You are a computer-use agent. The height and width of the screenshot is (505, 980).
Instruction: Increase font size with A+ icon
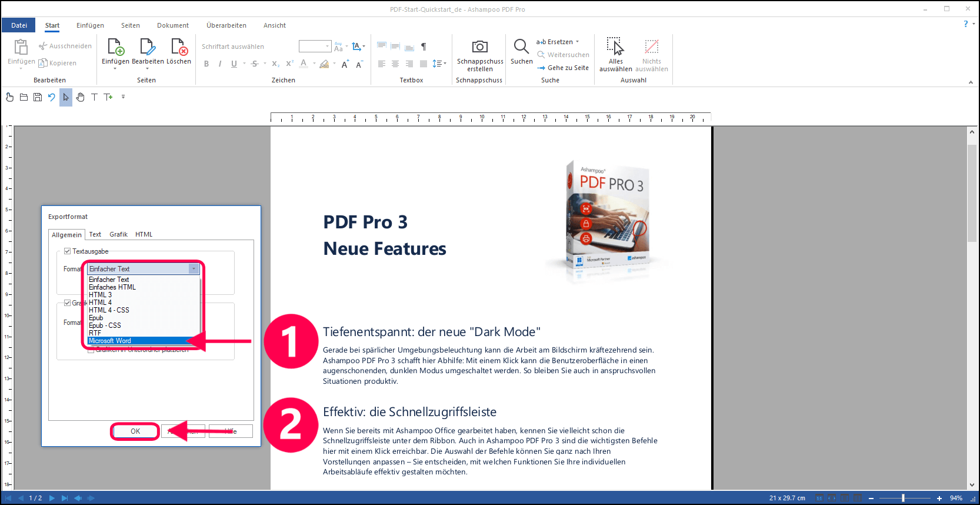[345, 64]
